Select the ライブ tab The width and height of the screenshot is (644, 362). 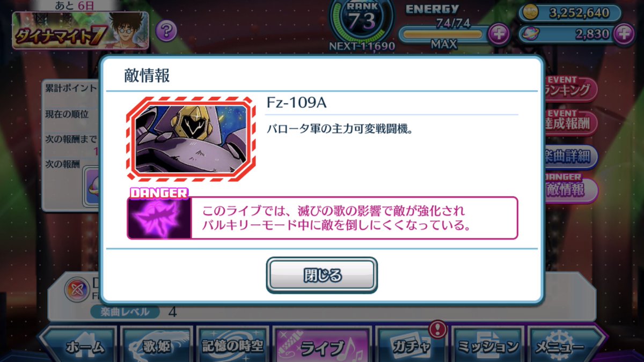pos(322,346)
